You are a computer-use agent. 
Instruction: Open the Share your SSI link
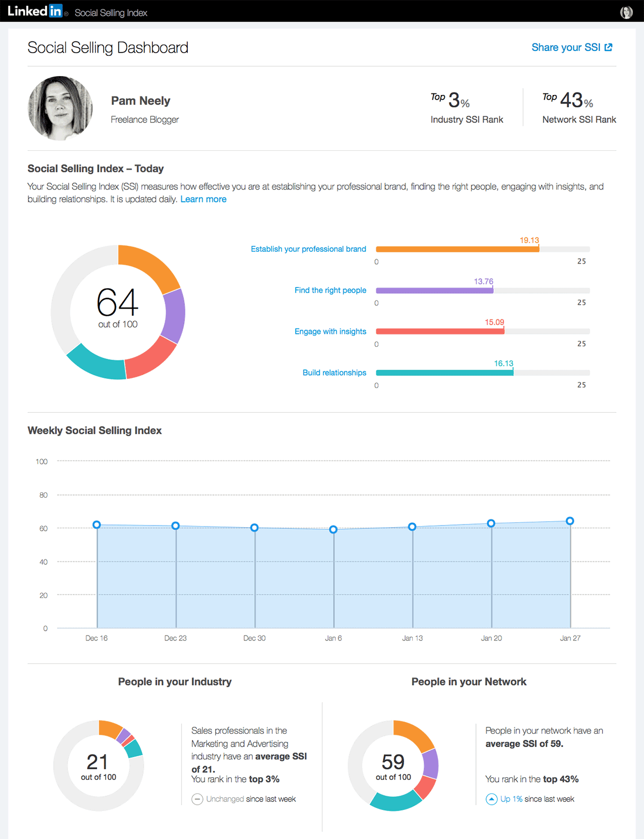tap(572, 47)
